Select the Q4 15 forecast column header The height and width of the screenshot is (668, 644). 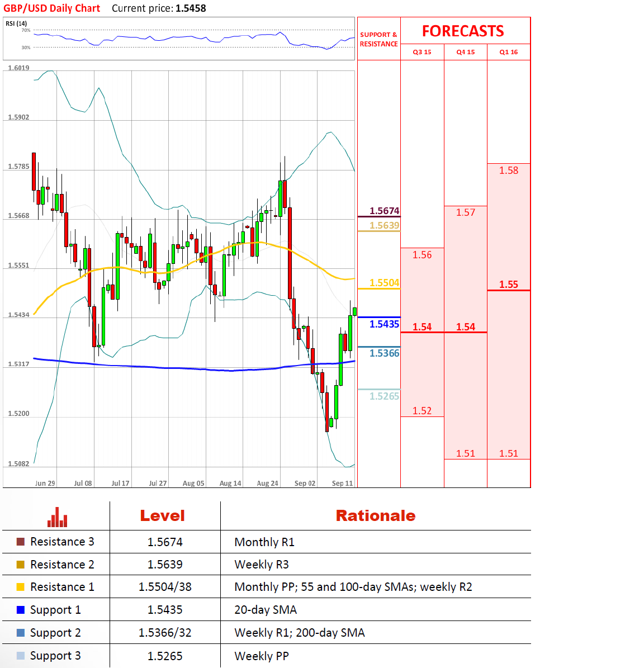point(466,52)
